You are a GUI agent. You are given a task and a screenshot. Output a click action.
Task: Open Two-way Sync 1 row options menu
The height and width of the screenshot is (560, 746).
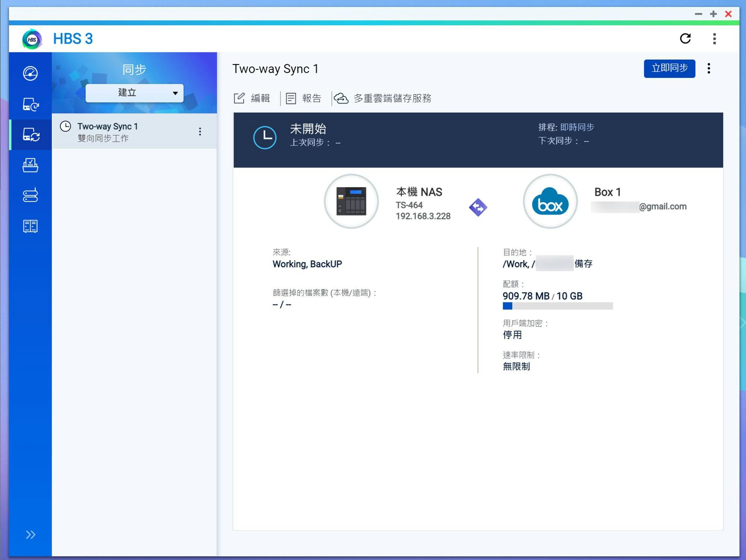pos(200,132)
